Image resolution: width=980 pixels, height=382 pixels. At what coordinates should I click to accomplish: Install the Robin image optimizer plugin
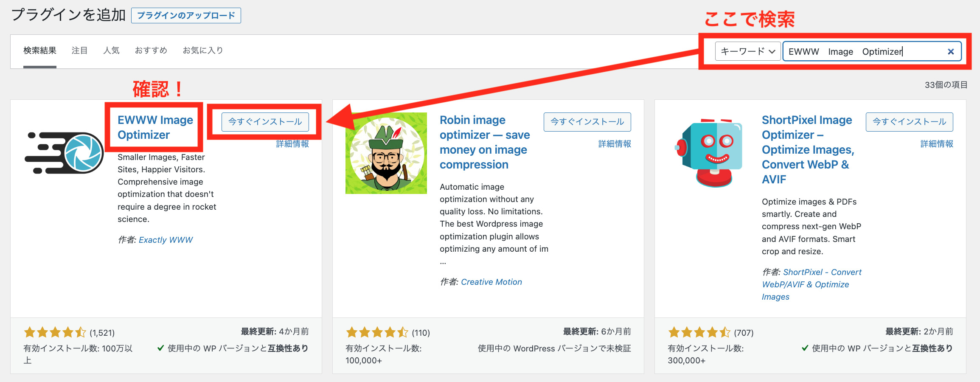tap(587, 122)
